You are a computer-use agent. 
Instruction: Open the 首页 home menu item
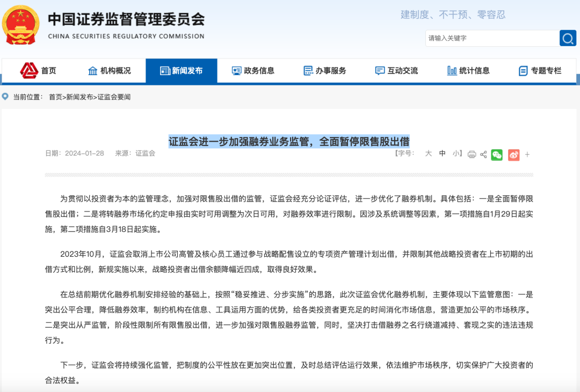click(39, 70)
